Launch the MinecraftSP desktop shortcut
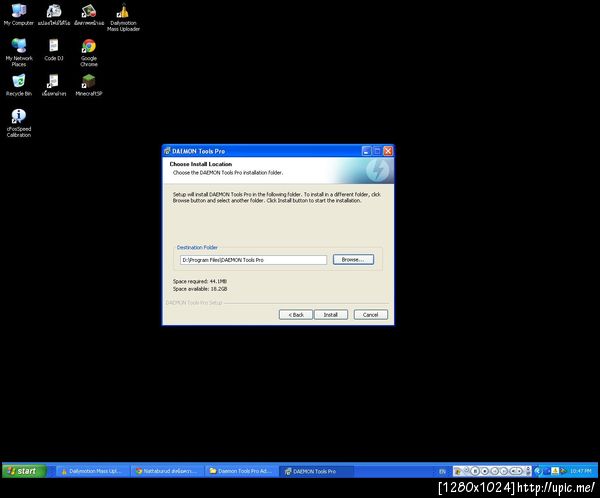600x498 pixels. pos(89,85)
